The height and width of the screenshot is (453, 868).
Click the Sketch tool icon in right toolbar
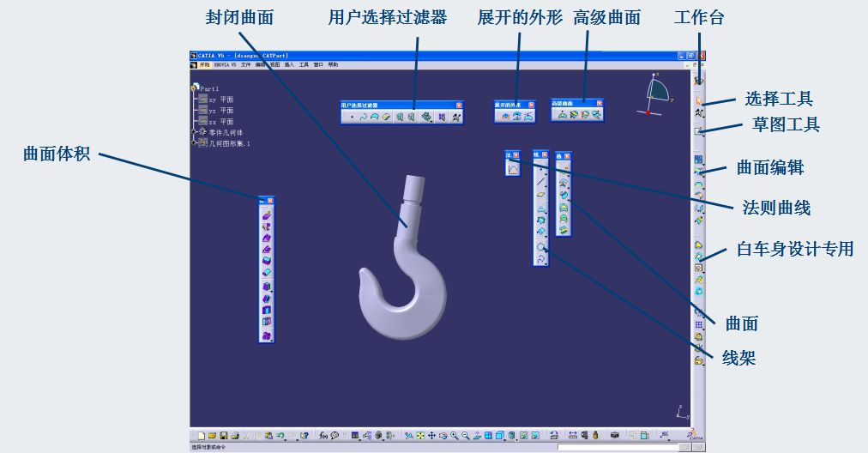pos(699,131)
